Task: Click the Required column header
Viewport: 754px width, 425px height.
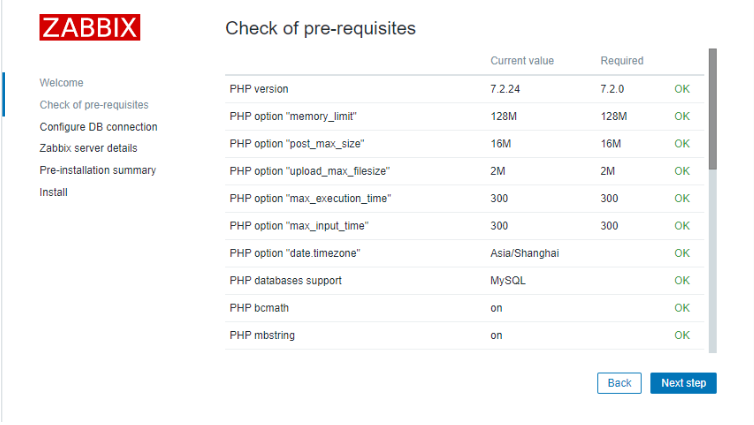Action: [622, 61]
